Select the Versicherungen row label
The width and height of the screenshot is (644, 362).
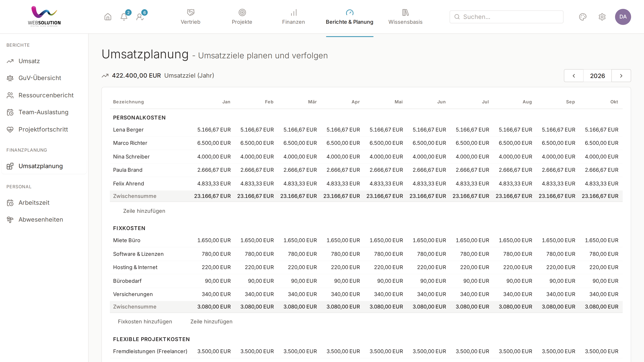[x=133, y=294]
